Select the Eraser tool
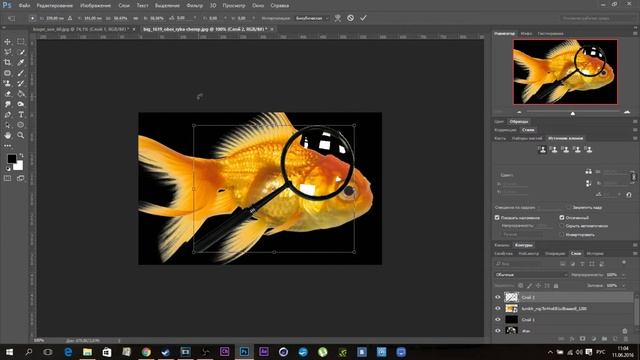 [7, 93]
